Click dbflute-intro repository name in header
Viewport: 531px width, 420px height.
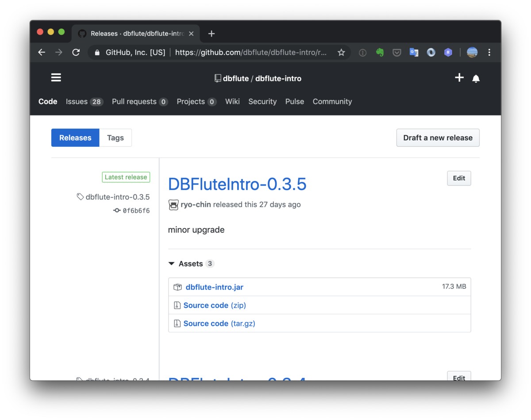278,78
